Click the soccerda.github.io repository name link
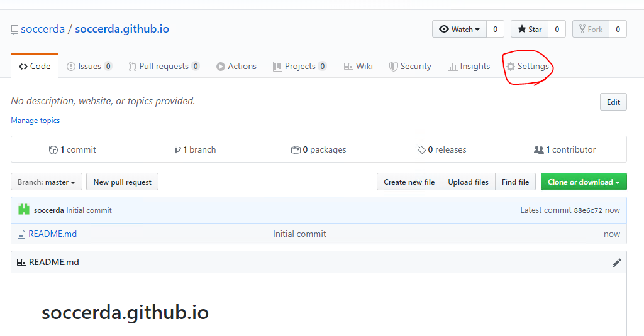 [122, 29]
